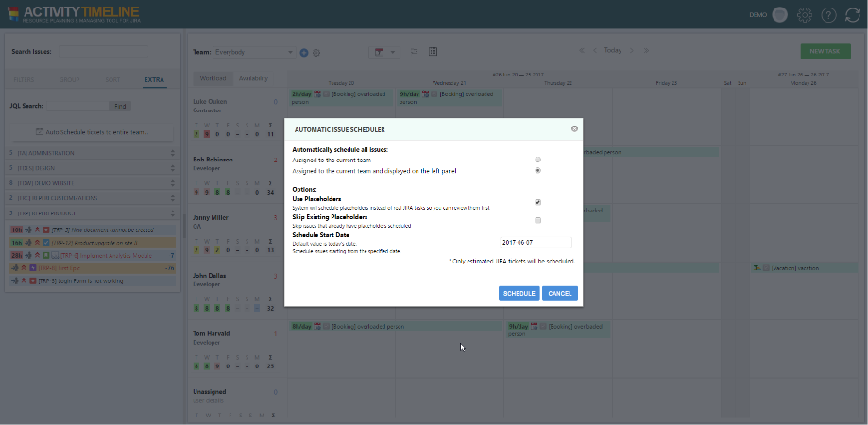Click the refresh sync icon in header
The width and height of the screenshot is (868, 425).
click(x=853, y=15)
